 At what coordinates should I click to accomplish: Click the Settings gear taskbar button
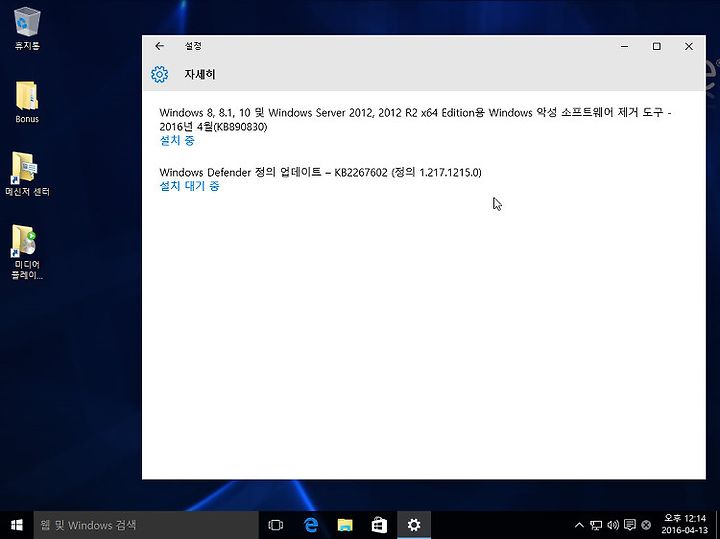414,525
